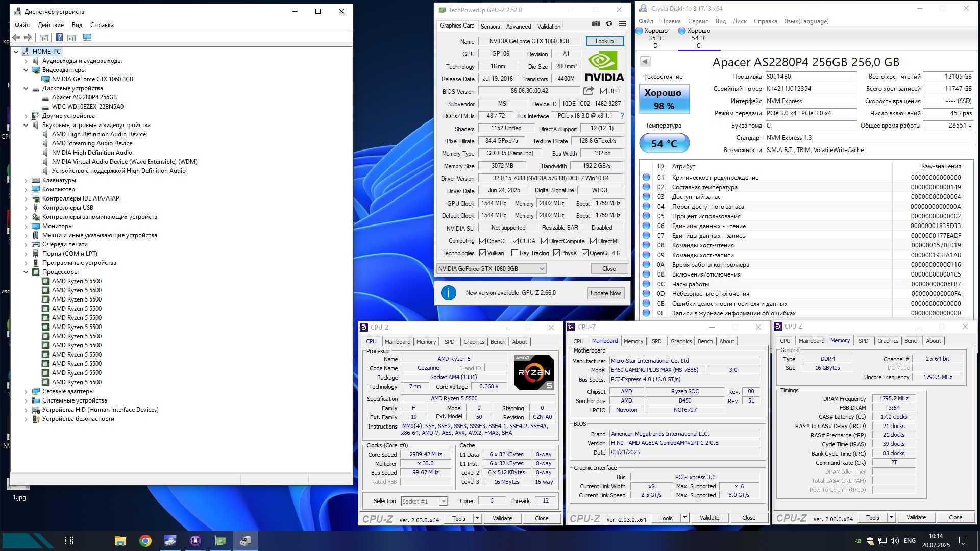Viewport: 980px width, 551px height.
Task: Click the Forward arrow in Device Manager toolbar
Action: click(28, 38)
